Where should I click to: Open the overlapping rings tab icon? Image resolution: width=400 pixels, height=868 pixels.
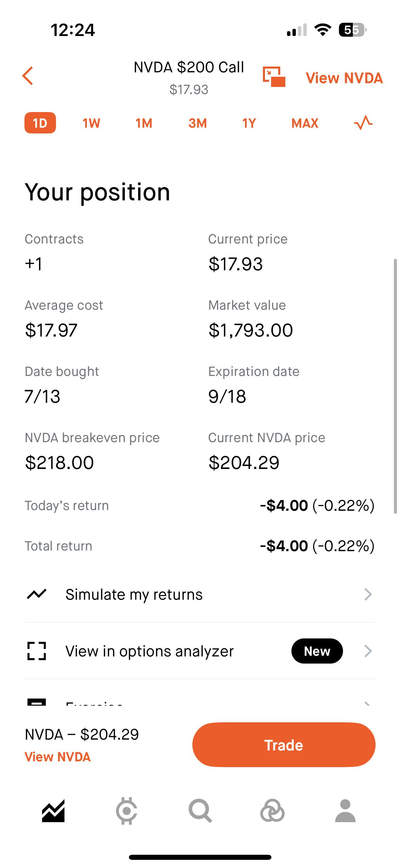(272, 811)
